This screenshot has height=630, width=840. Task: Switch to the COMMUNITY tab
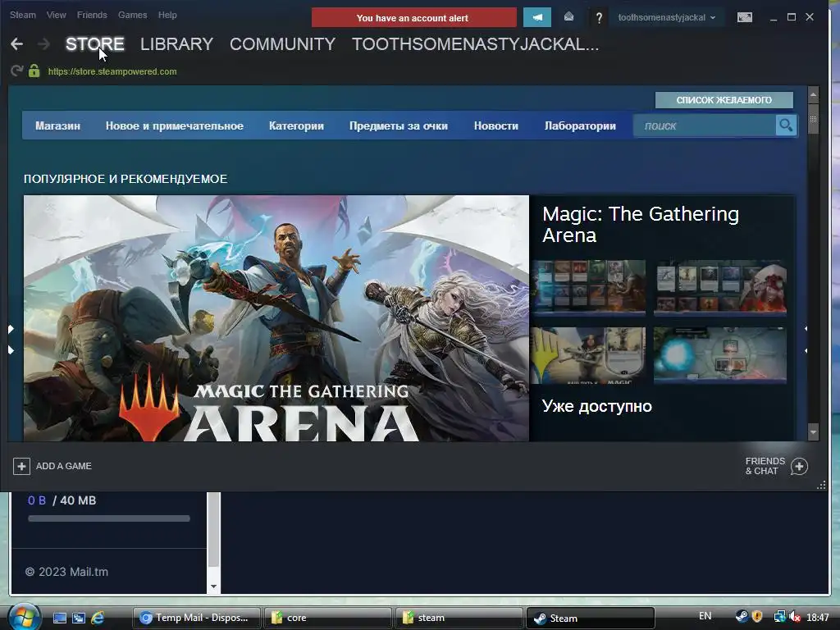tap(282, 44)
